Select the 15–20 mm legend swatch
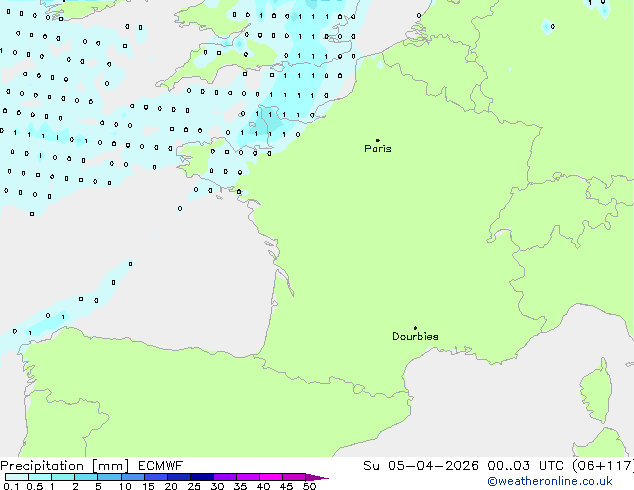 pyautogui.click(x=155, y=477)
